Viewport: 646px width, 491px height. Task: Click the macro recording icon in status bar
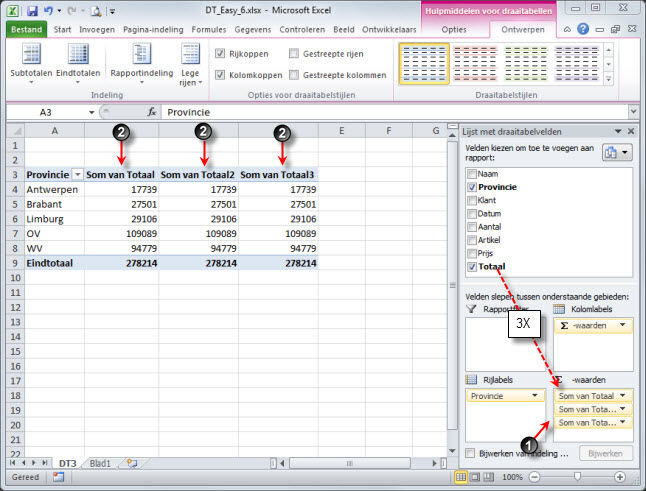pos(59,477)
